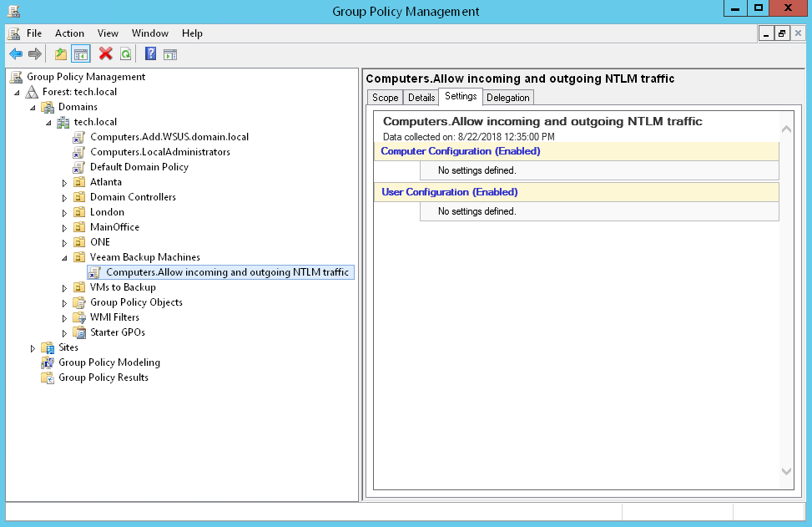The width and height of the screenshot is (812, 527).
Task: Click the green Refresh icon
Action: (x=125, y=54)
